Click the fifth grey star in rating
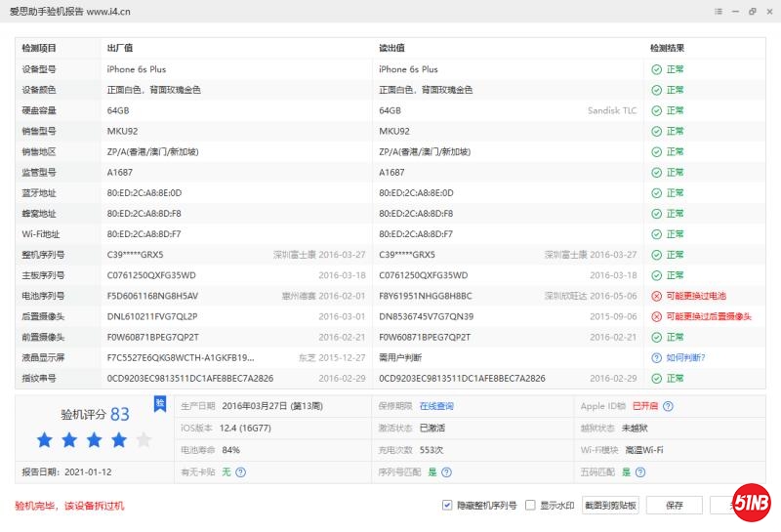 click(x=144, y=440)
